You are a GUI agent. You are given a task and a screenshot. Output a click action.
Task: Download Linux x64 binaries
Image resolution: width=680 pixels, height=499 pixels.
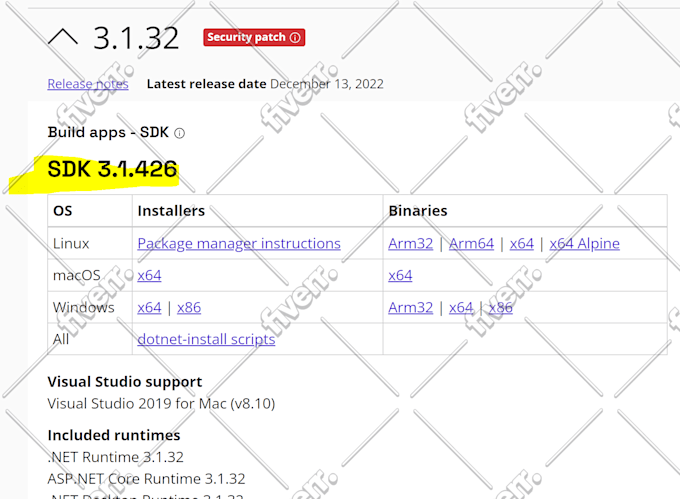pyautogui.click(x=522, y=244)
